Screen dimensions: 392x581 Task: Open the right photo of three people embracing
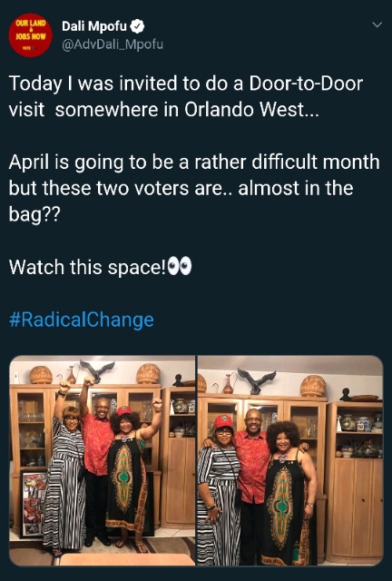(x=290, y=460)
